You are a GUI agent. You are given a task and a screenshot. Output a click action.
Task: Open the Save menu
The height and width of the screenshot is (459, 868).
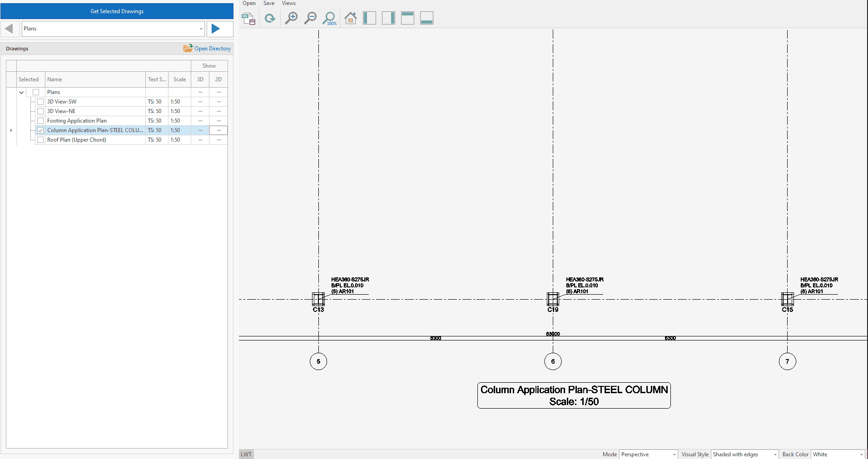269,3
